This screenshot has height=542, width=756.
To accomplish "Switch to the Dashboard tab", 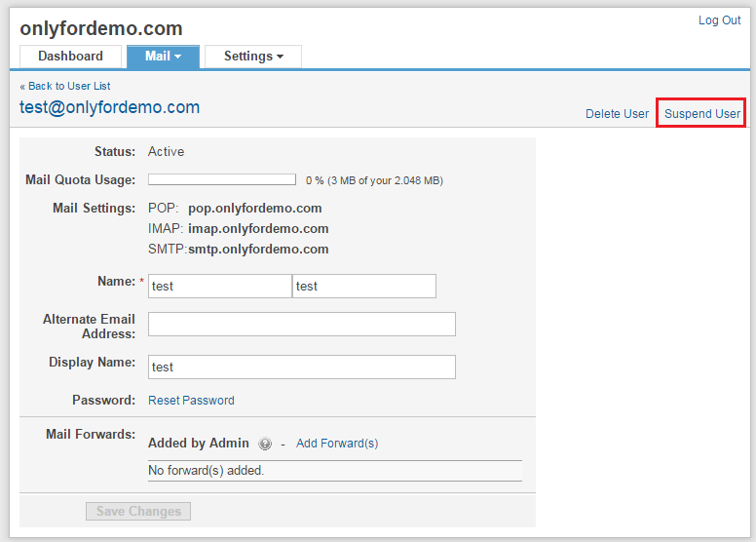I will (x=70, y=57).
